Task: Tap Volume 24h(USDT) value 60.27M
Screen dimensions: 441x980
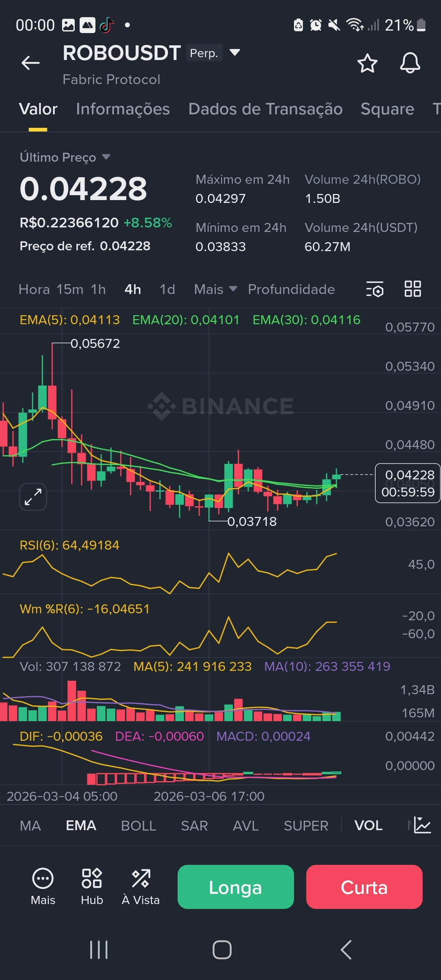Action: (x=327, y=247)
